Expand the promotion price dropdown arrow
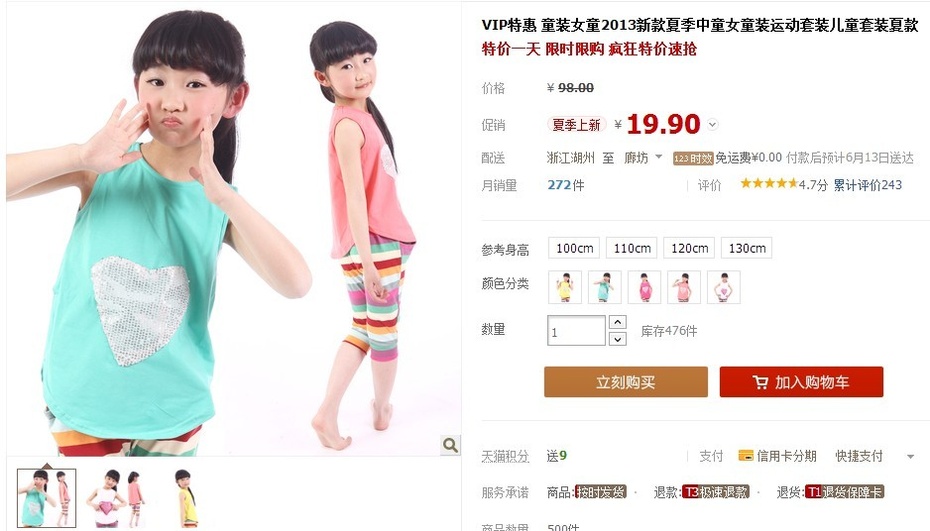This screenshot has width=930, height=531. 713,125
